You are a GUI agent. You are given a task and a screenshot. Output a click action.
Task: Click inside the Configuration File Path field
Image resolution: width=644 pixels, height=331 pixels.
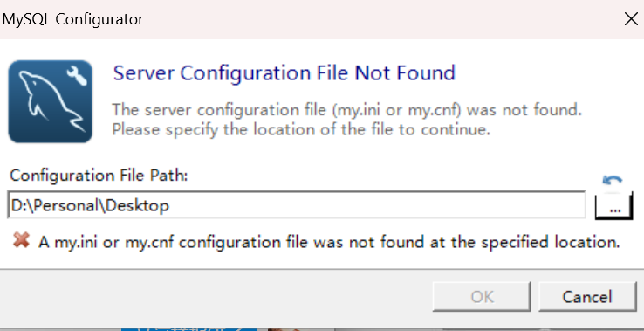297,204
